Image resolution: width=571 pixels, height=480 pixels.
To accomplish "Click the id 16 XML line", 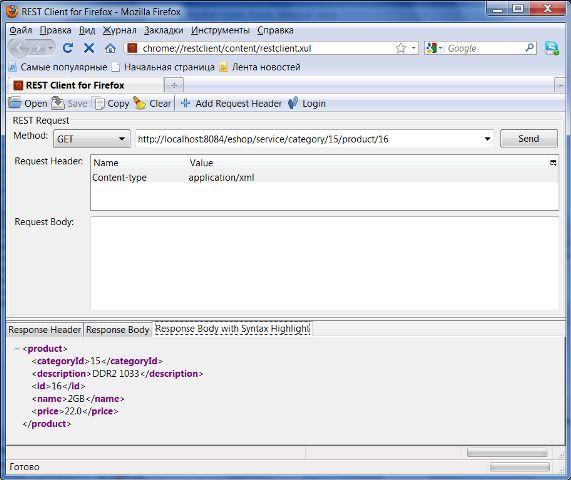I will pyautogui.click(x=59, y=386).
